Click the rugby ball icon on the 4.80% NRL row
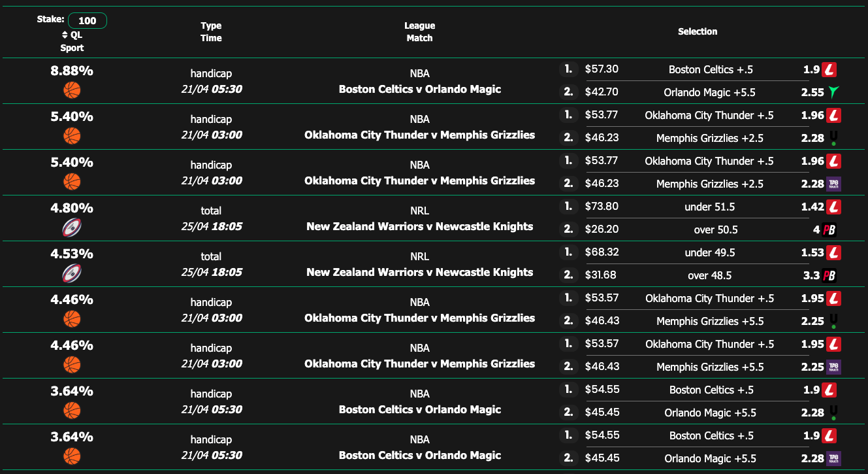868x474 pixels. pyautogui.click(x=72, y=227)
